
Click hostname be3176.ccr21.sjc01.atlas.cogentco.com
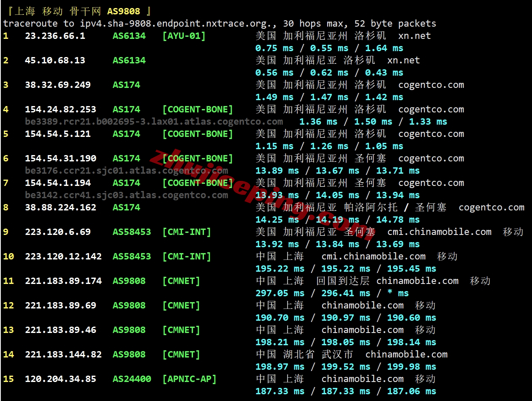click(x=126, y=171)
